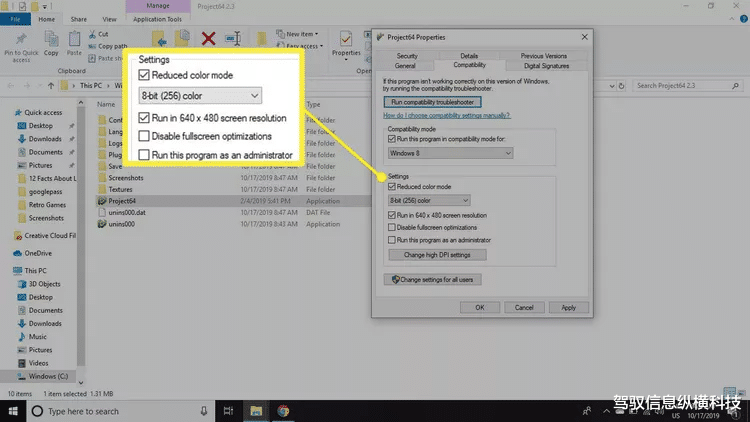Open the Digital Signatures tab
This screenshot has height=422, width=750.
pyautogui.click(x=546, y=66)
